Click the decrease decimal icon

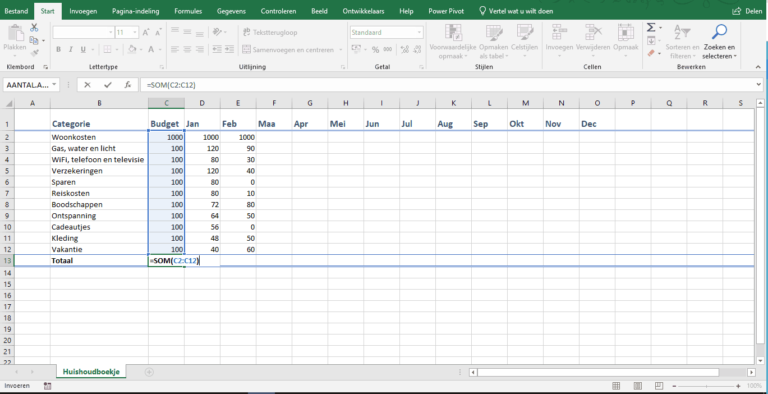(417, 49)
